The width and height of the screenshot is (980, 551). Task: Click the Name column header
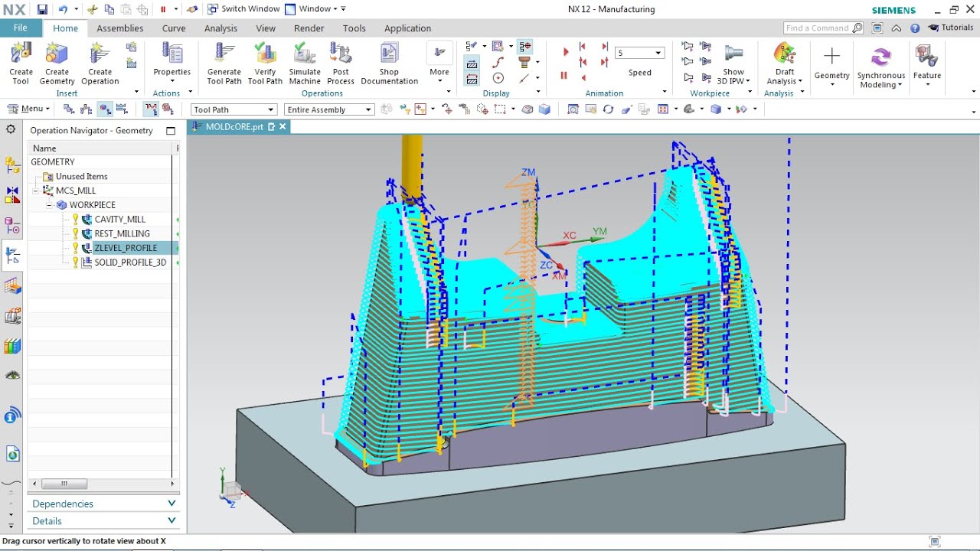[x=100, y=148]
